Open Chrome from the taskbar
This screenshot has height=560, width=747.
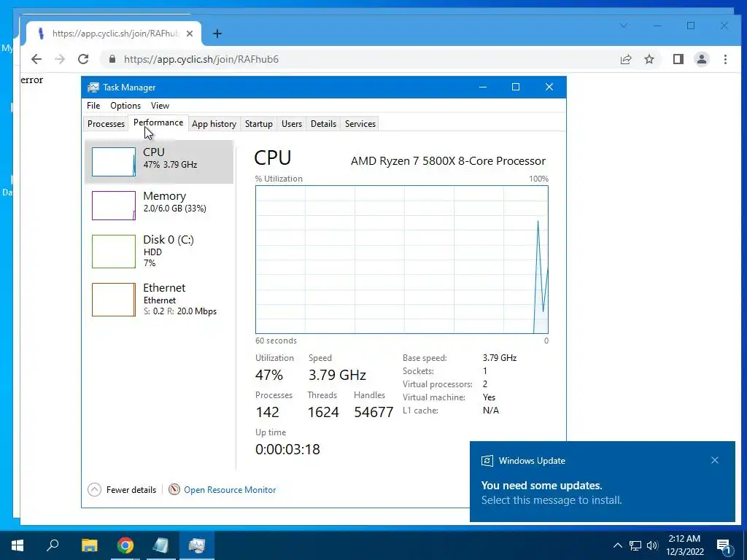pos(125,545)
